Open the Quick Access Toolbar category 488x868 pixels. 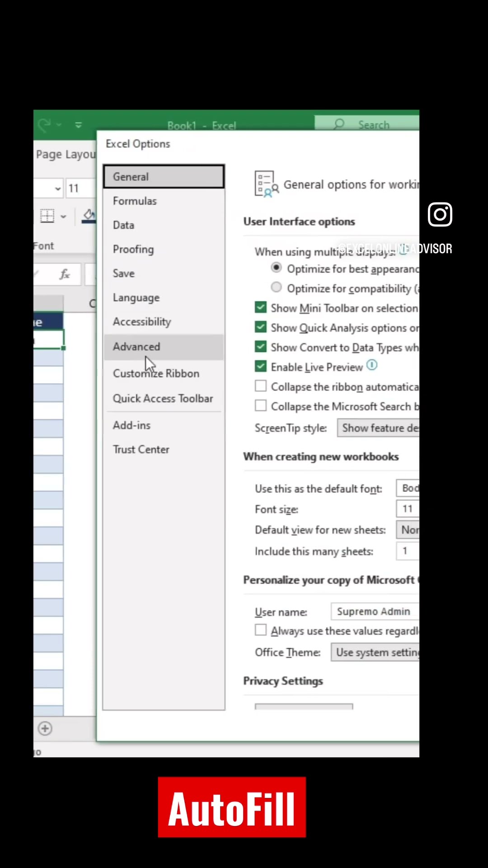(164, 398)
